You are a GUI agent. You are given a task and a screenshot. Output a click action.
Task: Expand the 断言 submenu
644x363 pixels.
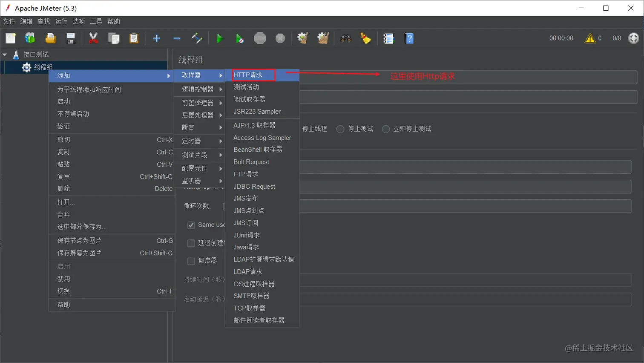tap(199, 127)
